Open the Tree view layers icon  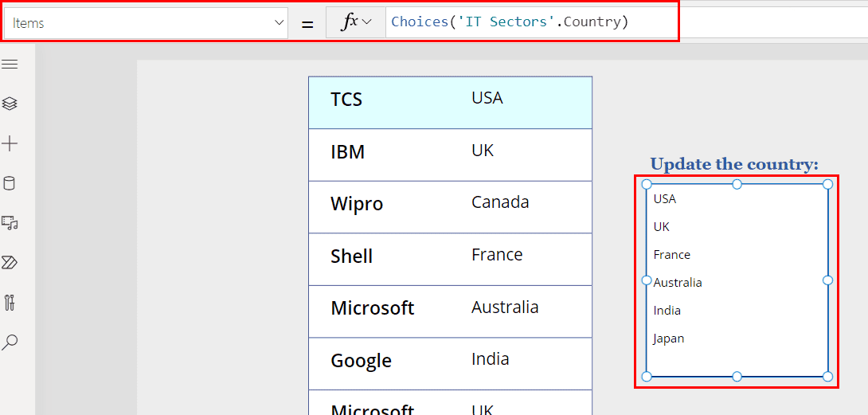(x=10, y=104)
